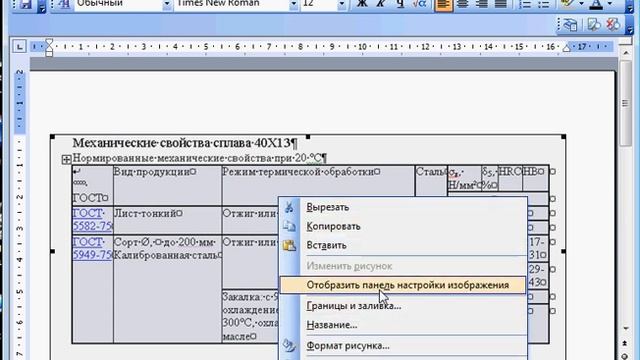
Task: Click the vertical scrollbar up arrow
Action: click(x=626, y=53)
